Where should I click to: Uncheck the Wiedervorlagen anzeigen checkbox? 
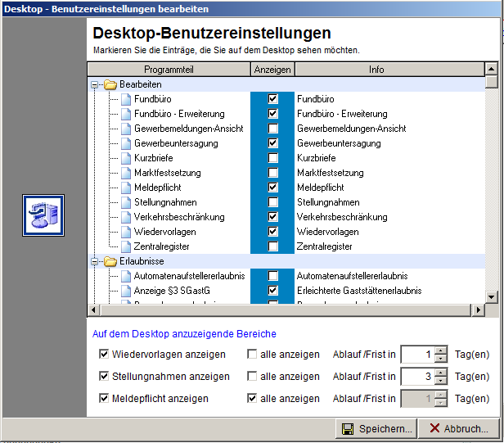tap(104, 355)
